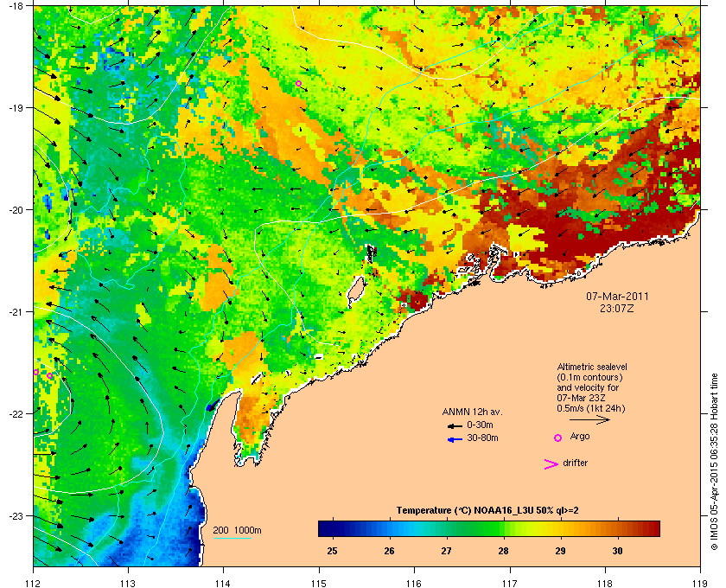Click the magenta drifter chevron legend symbol
This screenshot has height=588, width=726.
(x=551, y=464)
